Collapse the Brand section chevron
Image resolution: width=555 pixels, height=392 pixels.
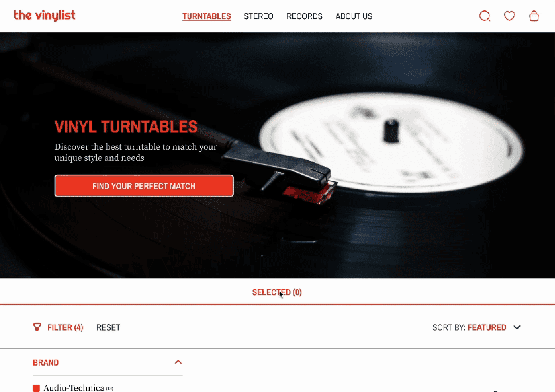178,362
